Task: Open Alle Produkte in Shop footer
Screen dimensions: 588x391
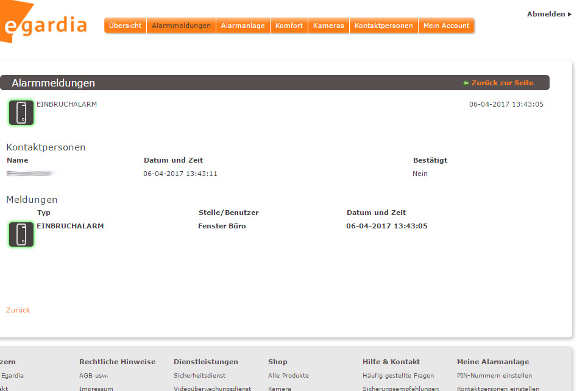Action: 288,376
